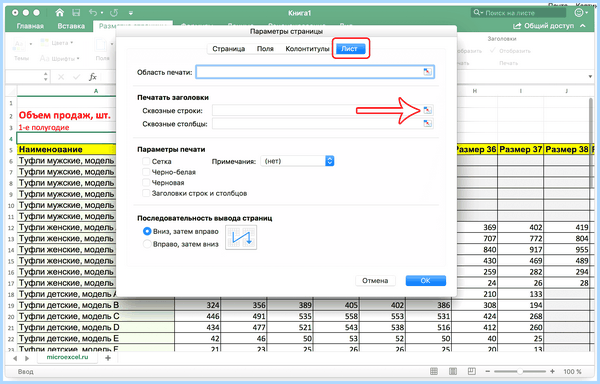Open the Страница tab in dialog
This screenshot has width=600, height=384.
[x=228, y=49]
